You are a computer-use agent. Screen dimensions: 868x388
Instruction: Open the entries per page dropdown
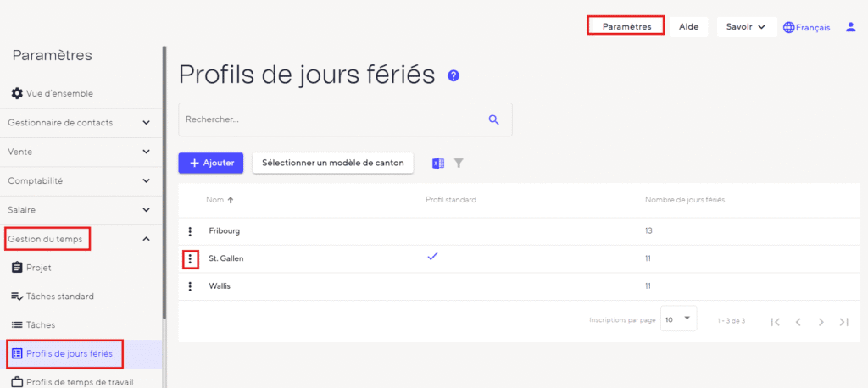[678, 320]
